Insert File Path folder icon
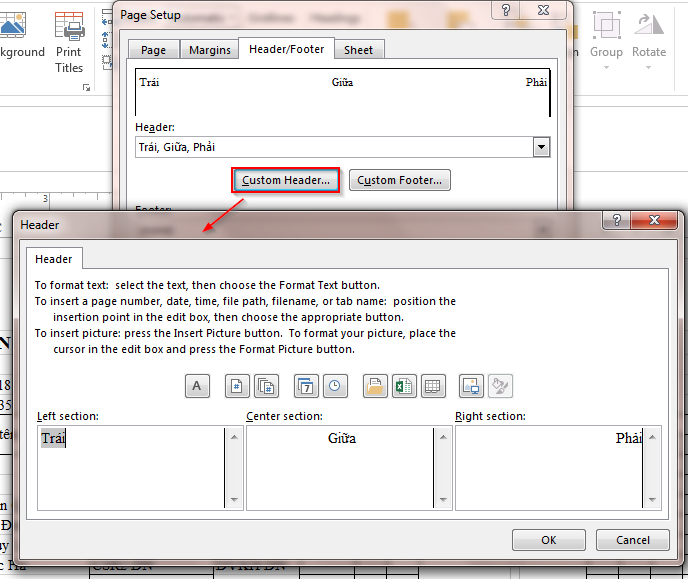 tap(375, 386)
